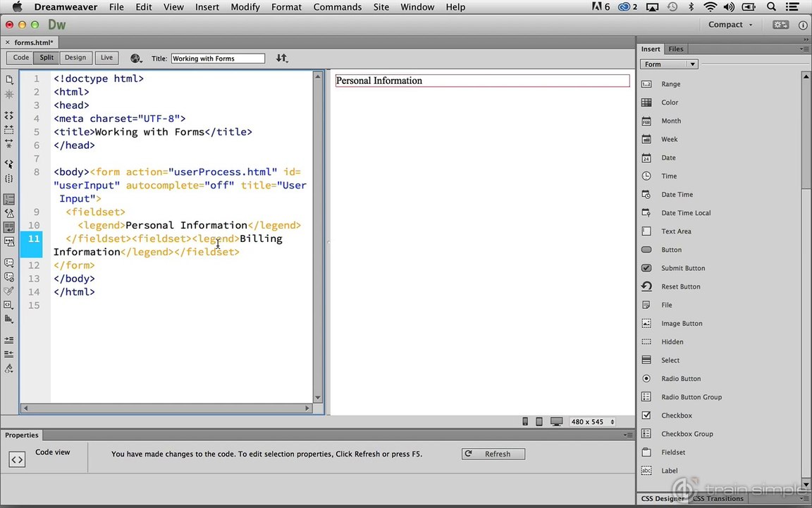Screen dimensions: 812x508
Task: Insert a Select list element
Action: 670,361
